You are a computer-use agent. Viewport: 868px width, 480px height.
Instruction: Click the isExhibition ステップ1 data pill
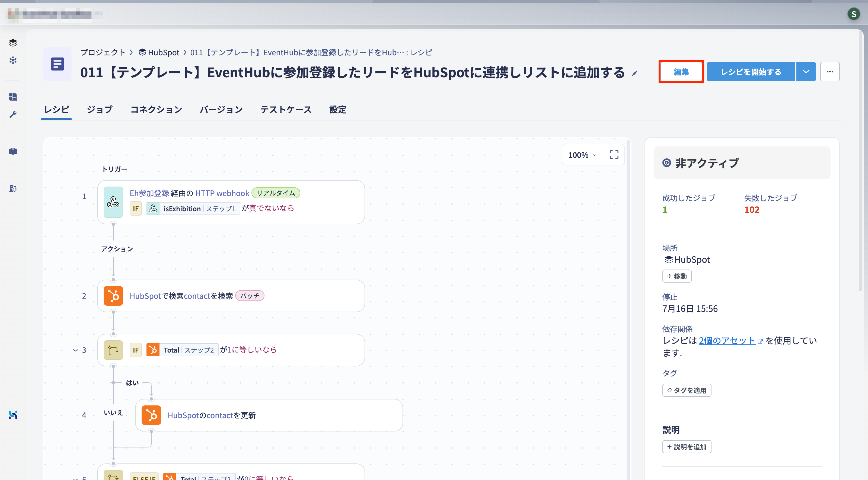point(193,209)
